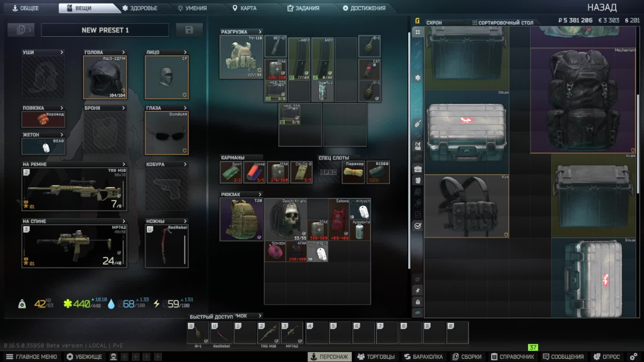644x362 pixels.
Task: Expand the РАЗГРУЗКА slot section chevron
Action: pyautogui.click(x=260, y=31)
